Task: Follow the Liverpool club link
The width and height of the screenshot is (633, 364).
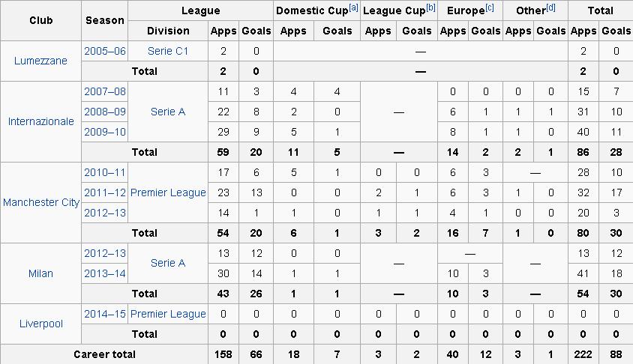Action: tap(40, 324)
